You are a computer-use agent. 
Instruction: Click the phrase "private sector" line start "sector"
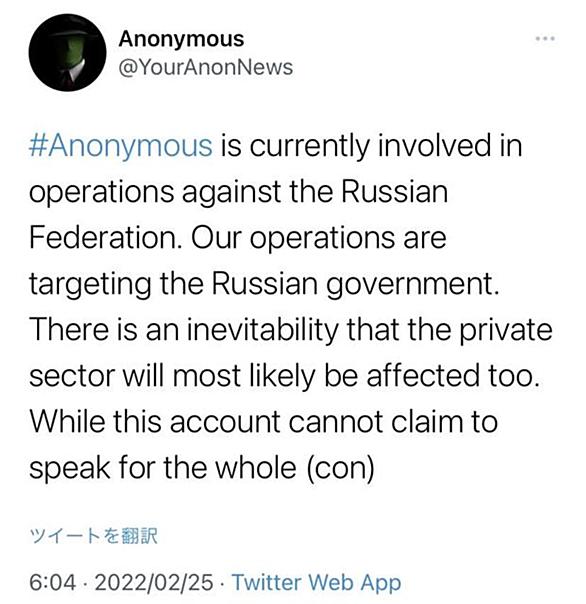[72, 376]
